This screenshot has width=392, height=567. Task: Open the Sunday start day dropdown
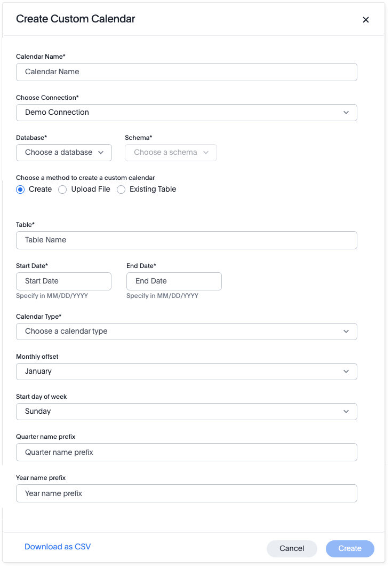(187, 412)
